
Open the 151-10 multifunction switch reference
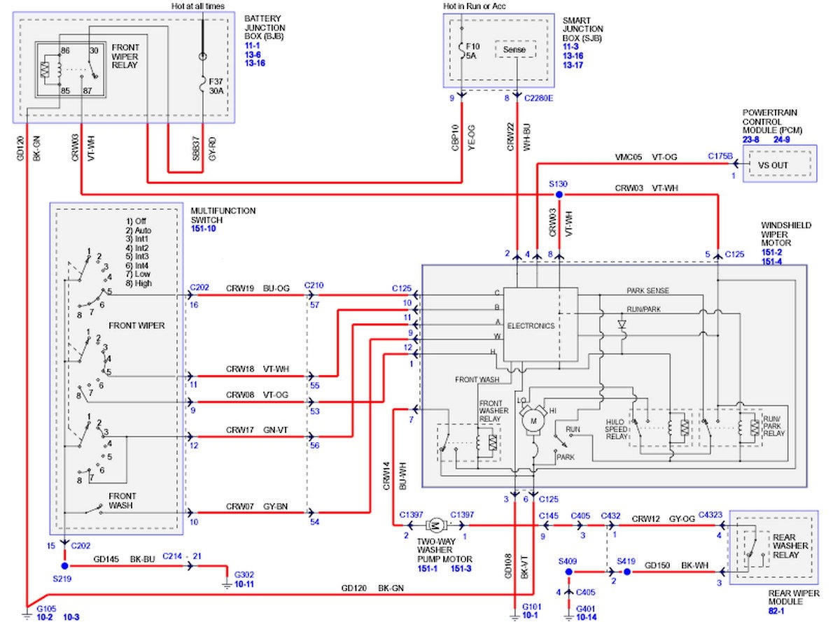point(204,228)
